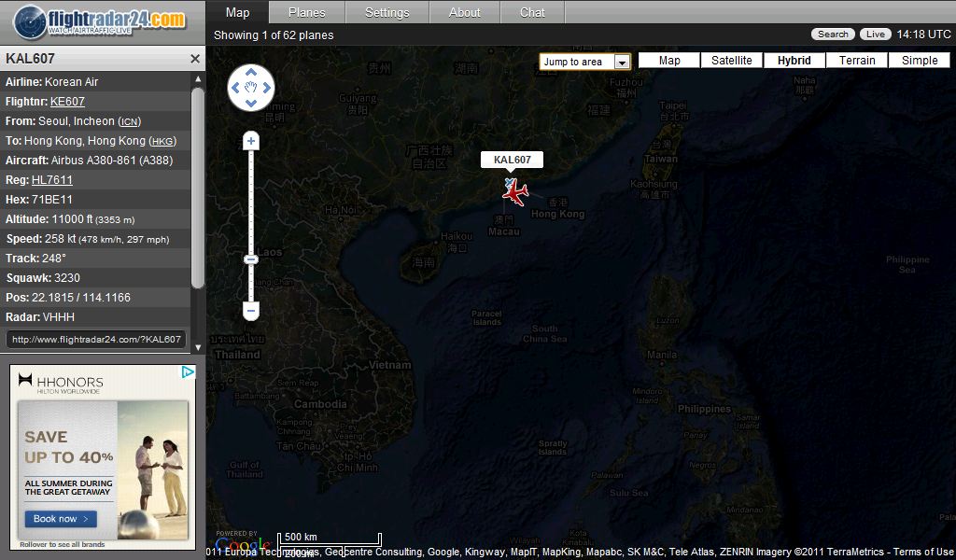Open the Chat tab
This screenshot has width=956, height=560.
[x=532, y=12]
